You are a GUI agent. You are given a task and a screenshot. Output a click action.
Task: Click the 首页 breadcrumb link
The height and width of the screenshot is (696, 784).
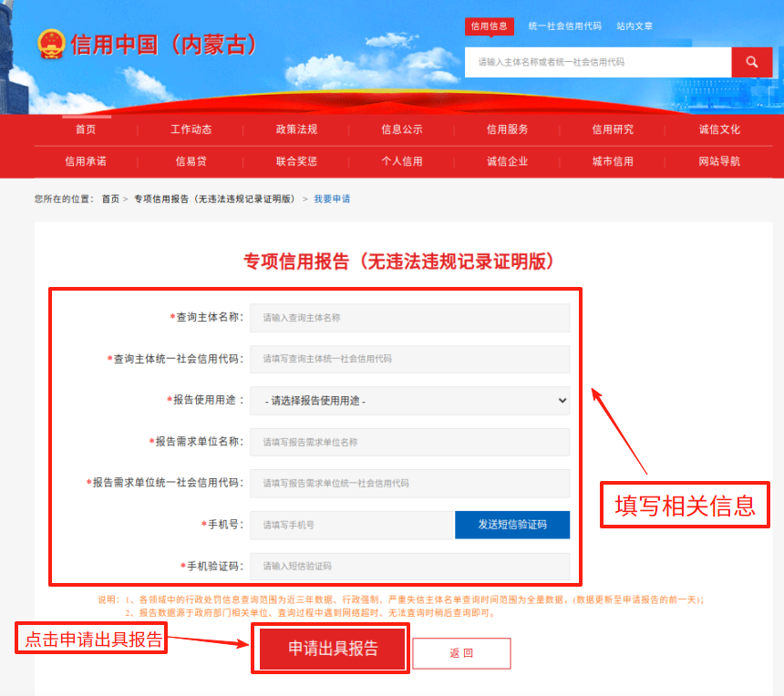[110, 199]
